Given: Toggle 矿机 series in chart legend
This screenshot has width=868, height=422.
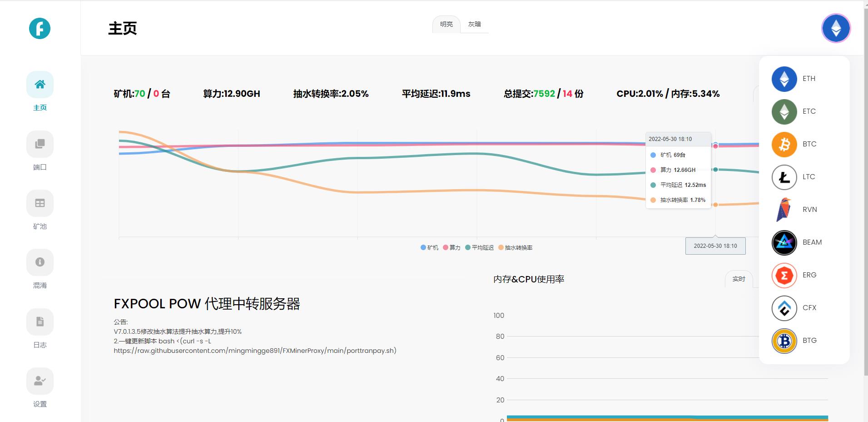Looking at the screenshot, I should click(x=429, y=247).
